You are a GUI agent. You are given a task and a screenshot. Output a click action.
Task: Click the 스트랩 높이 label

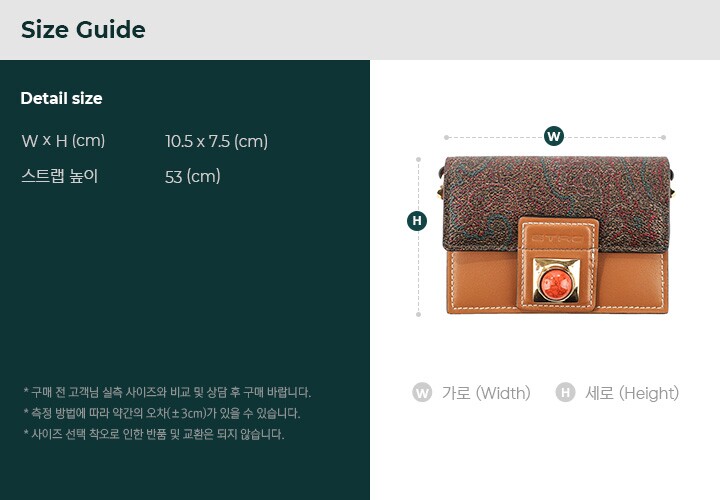60,176
